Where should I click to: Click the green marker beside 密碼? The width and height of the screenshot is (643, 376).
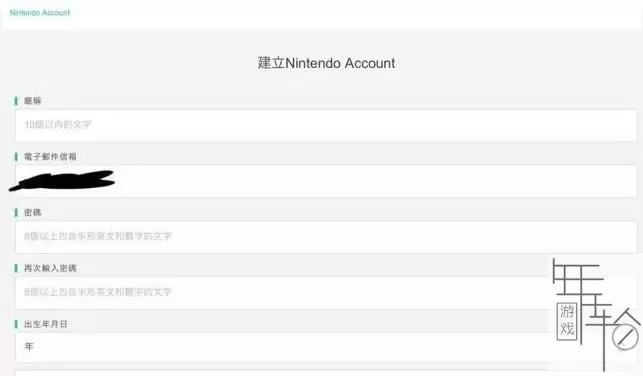point(16,212)
